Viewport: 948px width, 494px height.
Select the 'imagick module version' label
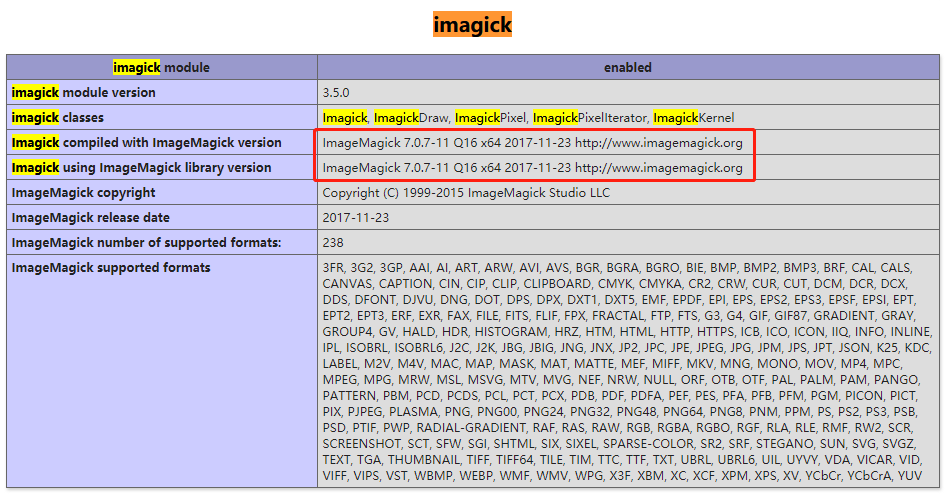[83, 93]
